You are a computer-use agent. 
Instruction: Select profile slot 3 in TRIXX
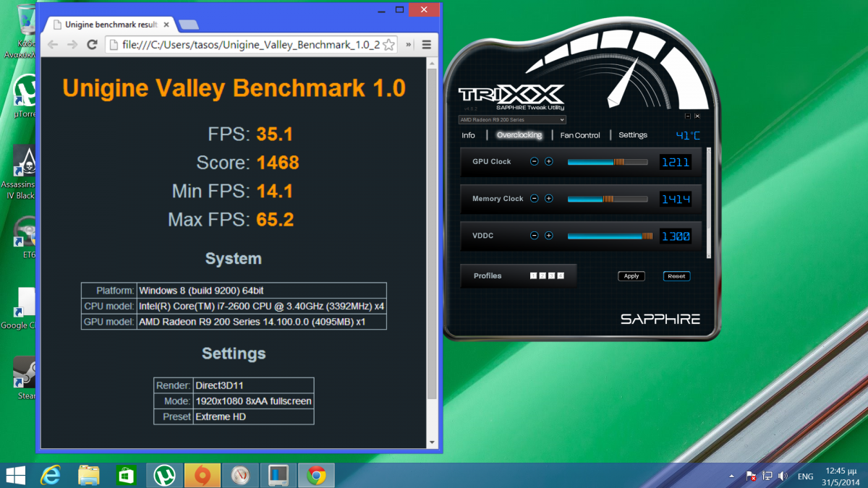point(551,275)
